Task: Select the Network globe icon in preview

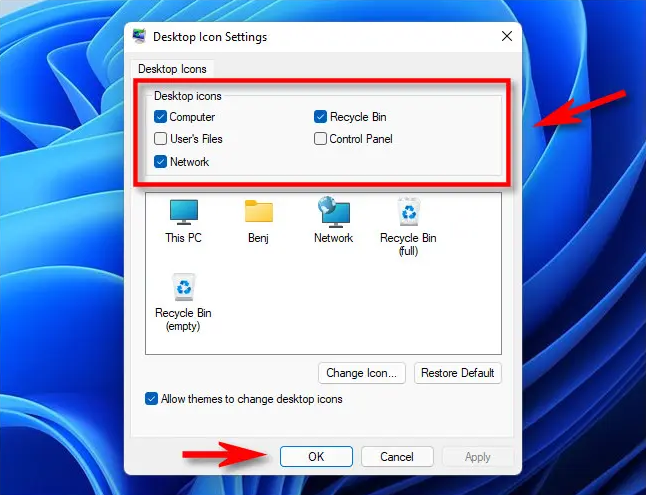Action: click(x=334, y=212)
